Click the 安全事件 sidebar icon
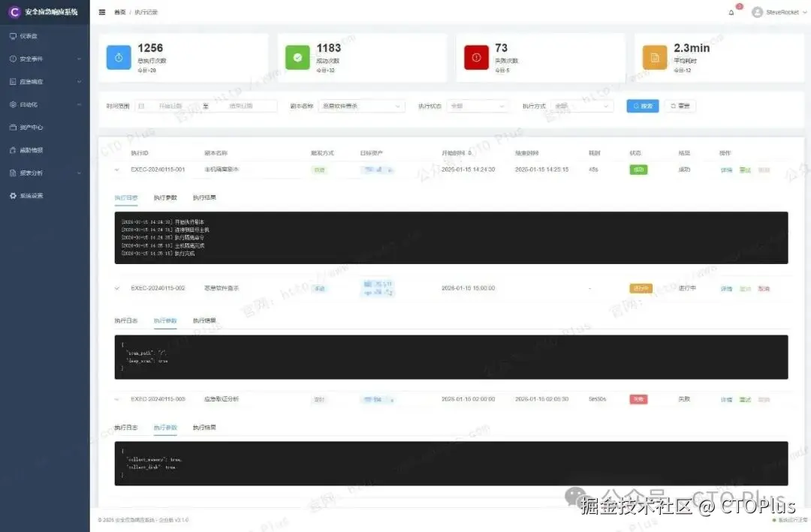 (x=13, y=59)
